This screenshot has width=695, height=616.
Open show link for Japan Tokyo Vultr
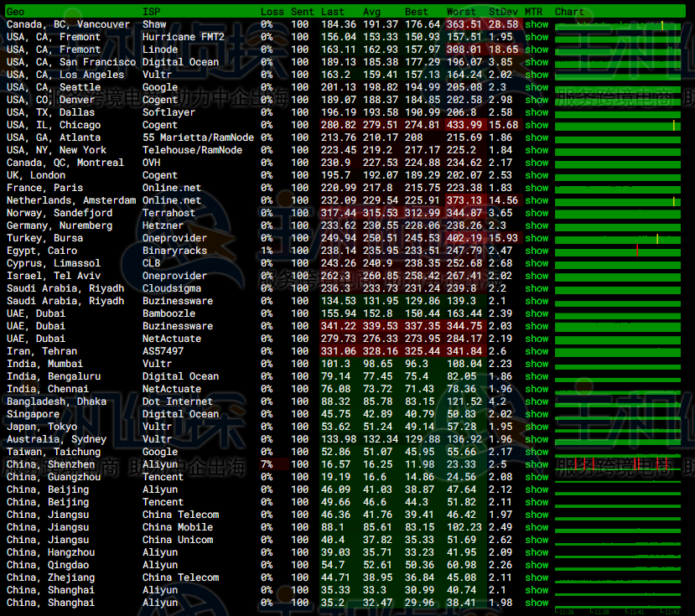[537, 427]
